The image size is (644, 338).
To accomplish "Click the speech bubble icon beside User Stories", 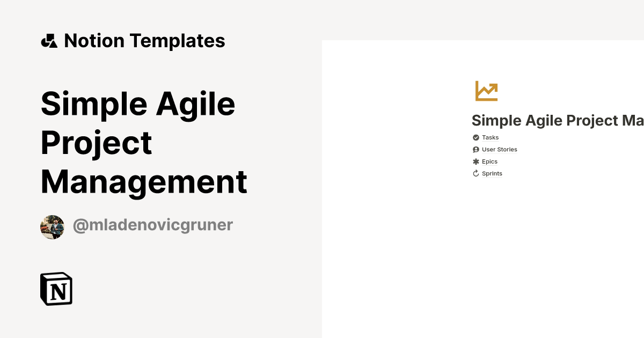I will 476,149.
